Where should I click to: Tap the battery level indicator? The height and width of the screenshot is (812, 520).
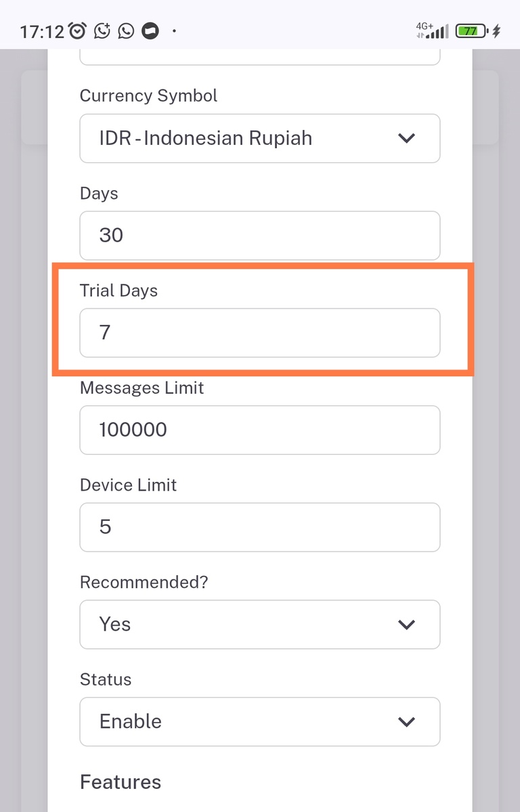[471, 30]
